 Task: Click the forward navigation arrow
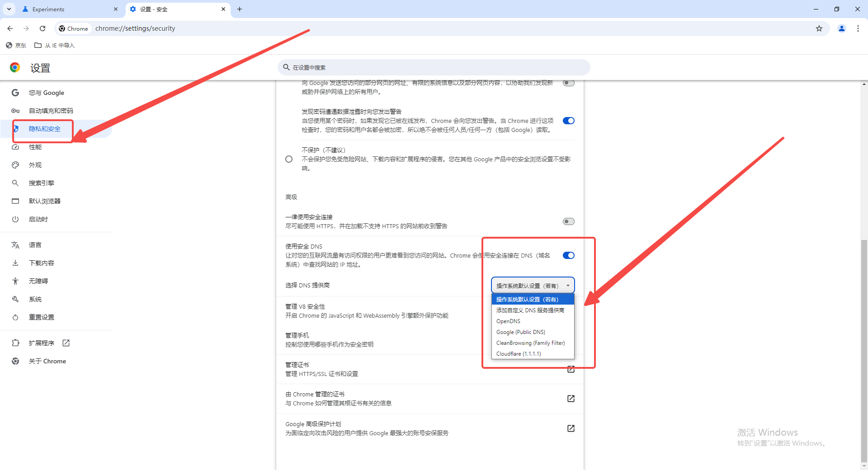pyautogui.click(x=26, y=28)
